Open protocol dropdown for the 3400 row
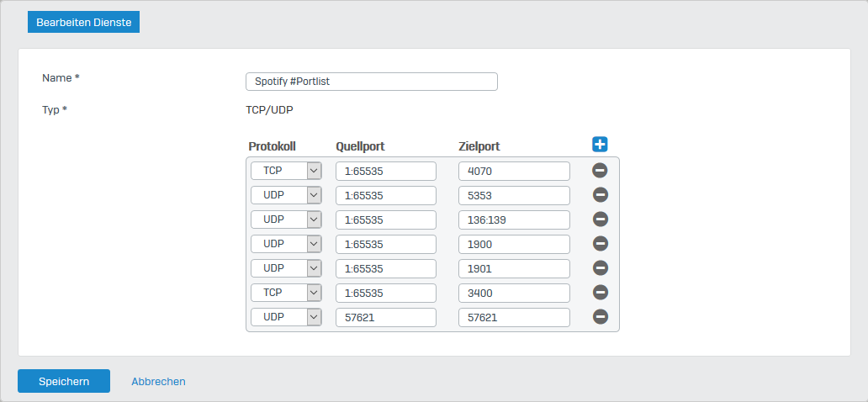The image size is (868, 402). click(286, 293)
